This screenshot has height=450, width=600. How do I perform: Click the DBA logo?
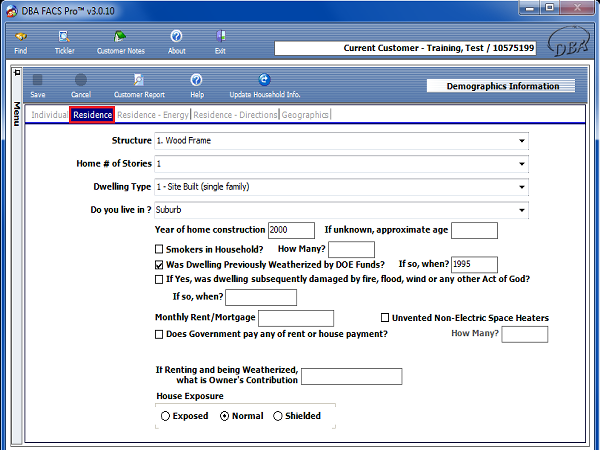pos(569,42)
